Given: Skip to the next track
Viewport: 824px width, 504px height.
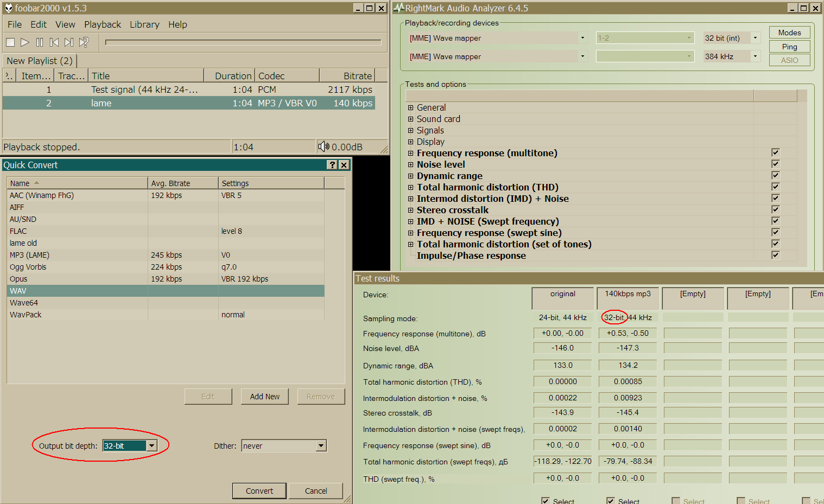Looking at the screenshot, I should pyautogui.click(x=69, y=42).
